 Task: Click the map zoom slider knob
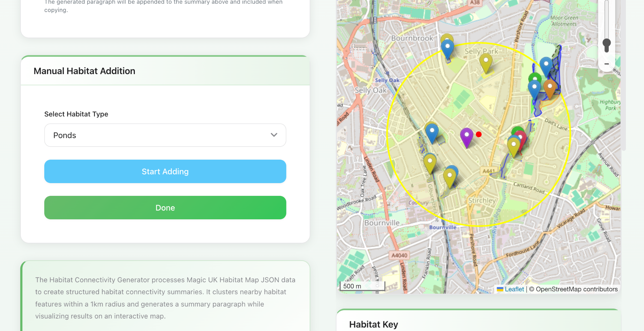coord(607,45)
